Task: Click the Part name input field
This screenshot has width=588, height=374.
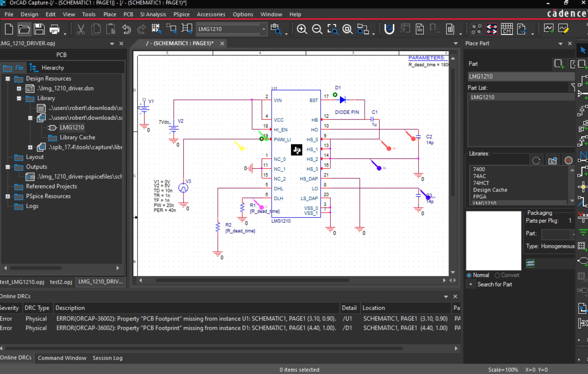Action: pos(520,76)
